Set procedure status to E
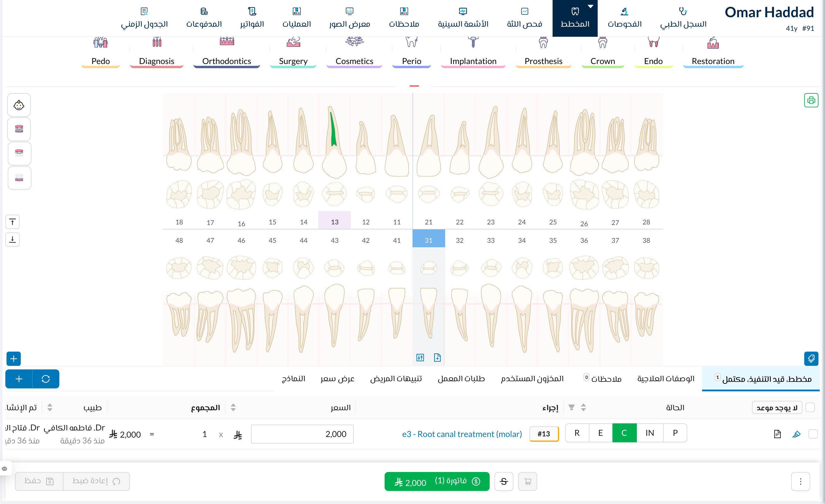 pyautogui.click(x=600, y=433)
